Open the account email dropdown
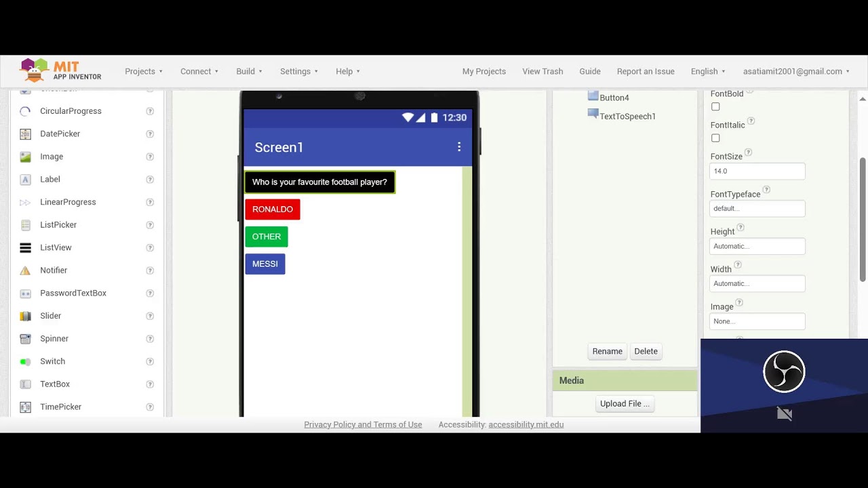The image size is (868, 488). [796, 71]
